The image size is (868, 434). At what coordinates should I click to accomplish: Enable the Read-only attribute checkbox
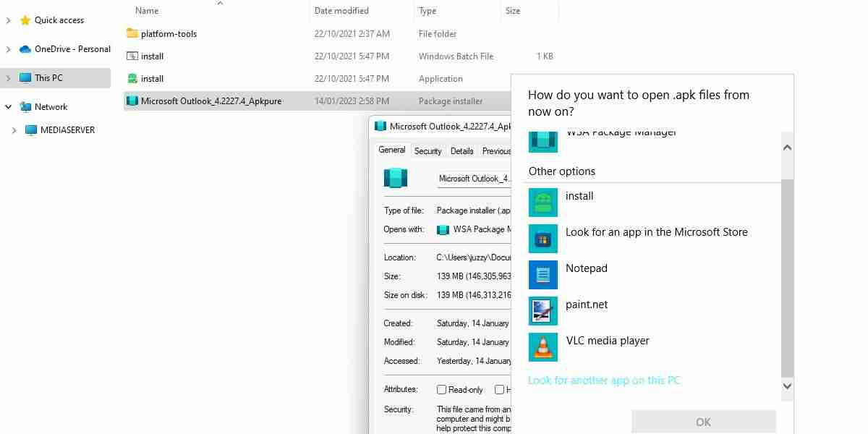tap(441, 389)
